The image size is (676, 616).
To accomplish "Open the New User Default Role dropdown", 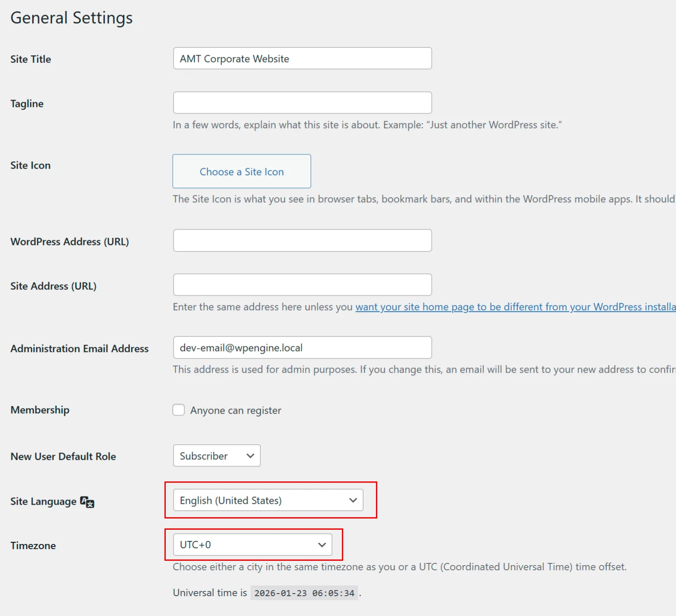I will click(x=217, y=456).
